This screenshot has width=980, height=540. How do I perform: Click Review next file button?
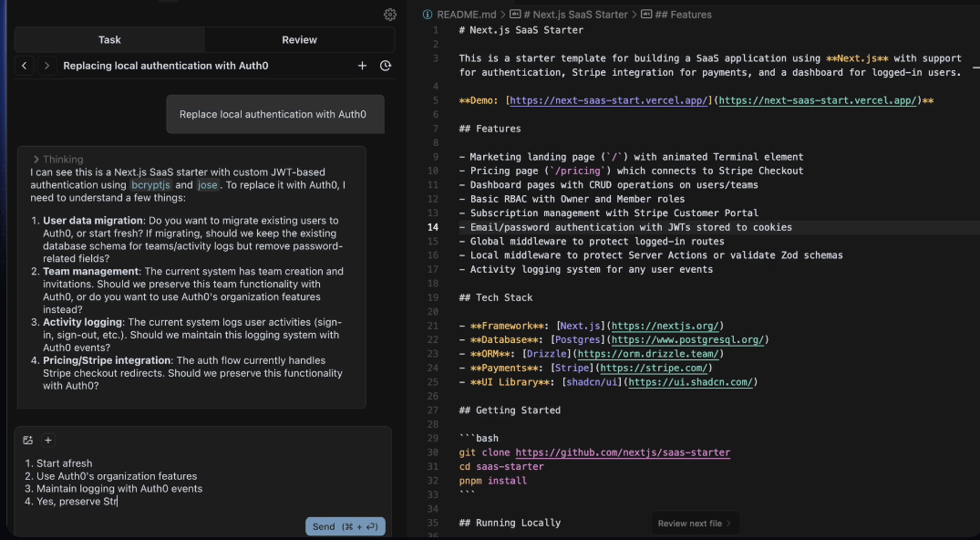[x=696, y=524]
